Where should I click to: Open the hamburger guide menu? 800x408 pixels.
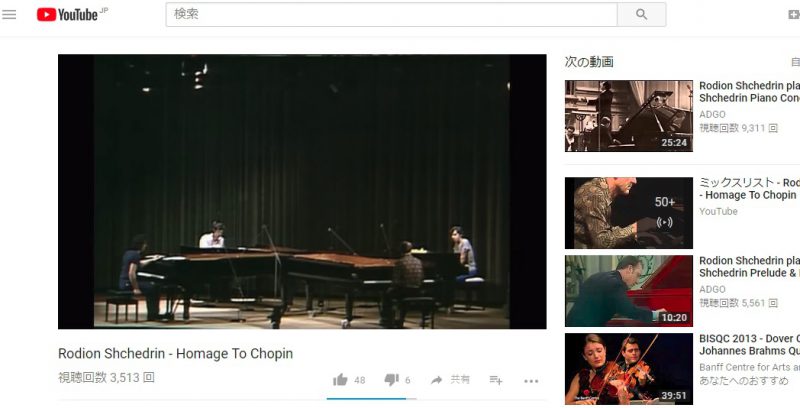[x=9, y=14]
